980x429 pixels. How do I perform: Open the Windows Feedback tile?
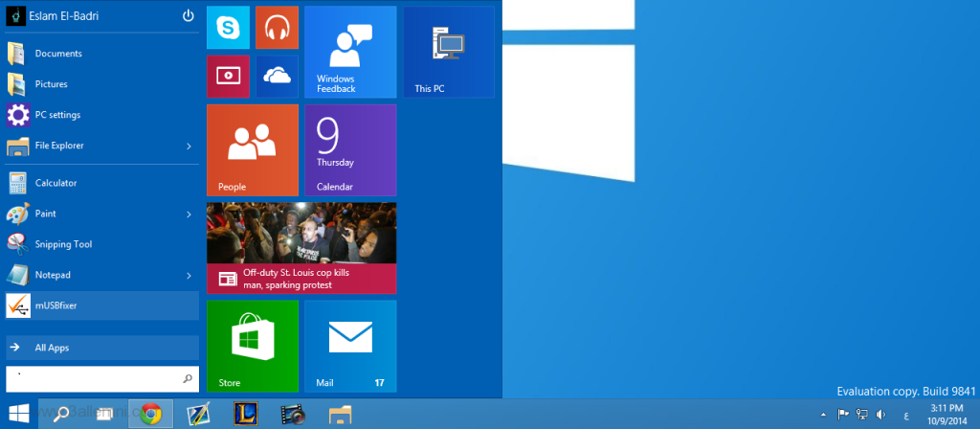[x=350, y=52]
